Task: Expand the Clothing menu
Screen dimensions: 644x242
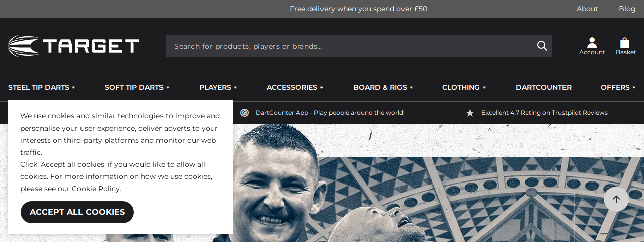Action: (x=464, y=87)
